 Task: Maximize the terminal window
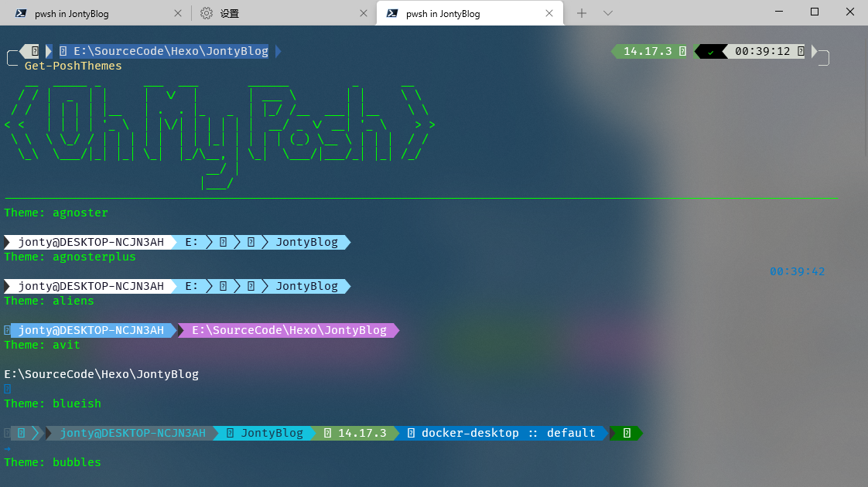pyautogui.click(x=815, y=12)
